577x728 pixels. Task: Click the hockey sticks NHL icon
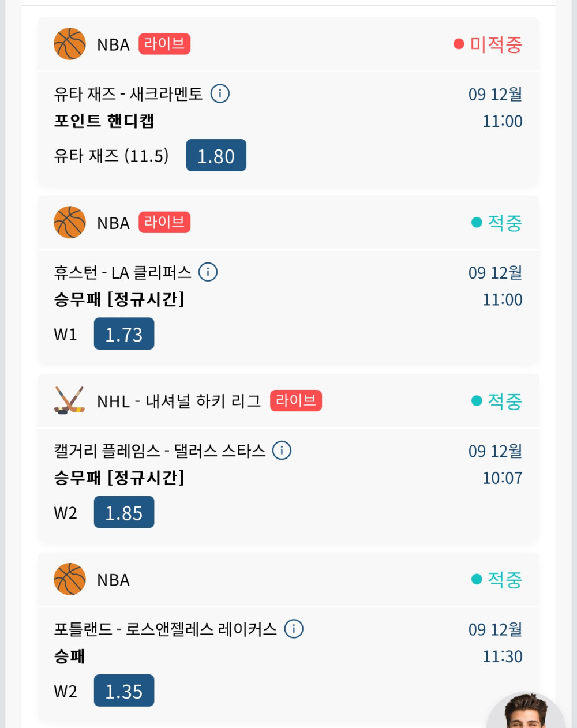[x=69, y=400]
